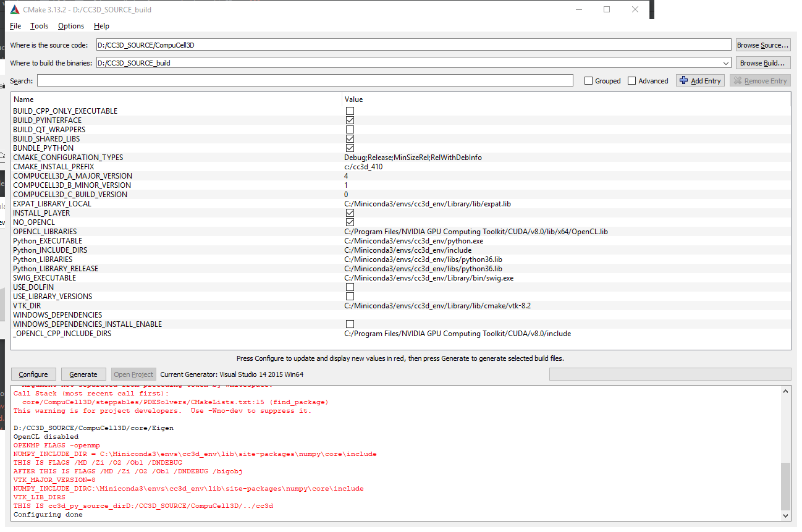Enable the Advanced checkbox

631,81
